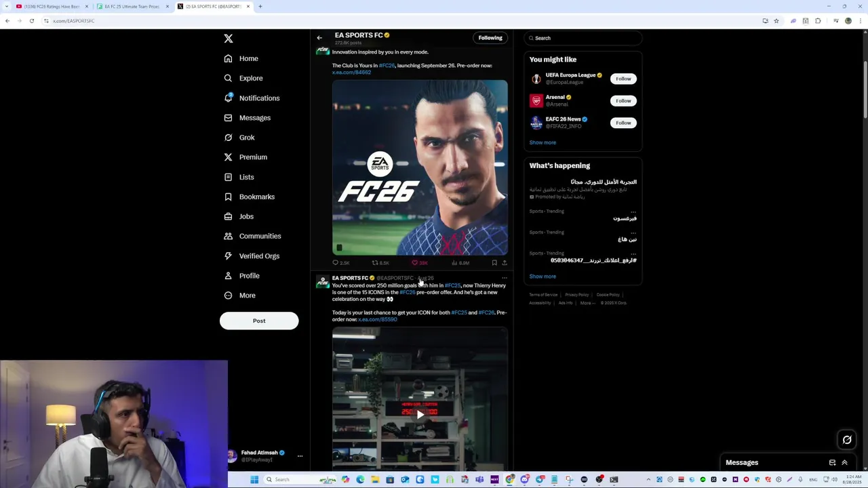Click the Post button

coord(259,321)
